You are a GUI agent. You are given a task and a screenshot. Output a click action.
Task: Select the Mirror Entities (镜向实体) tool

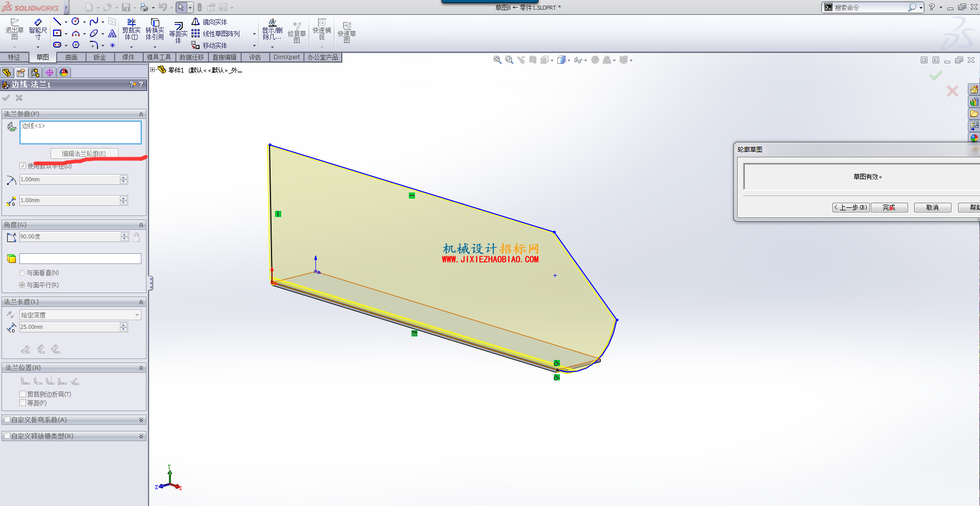coord(209,22)
